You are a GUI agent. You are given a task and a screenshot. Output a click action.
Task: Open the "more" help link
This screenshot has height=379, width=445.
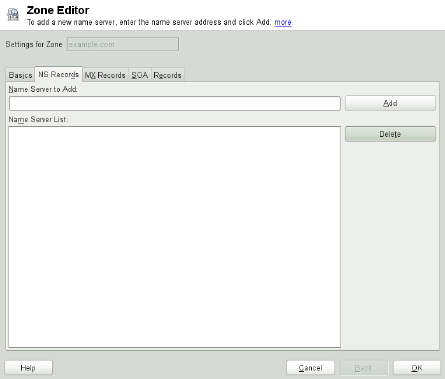[283, 22]
